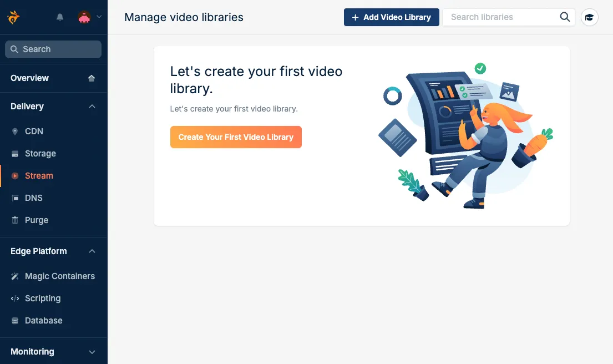Image resolution: width=613 pixels, height=364 pixels.
Task: Open the Magic Containers icon
Action: tap(15, 276)
